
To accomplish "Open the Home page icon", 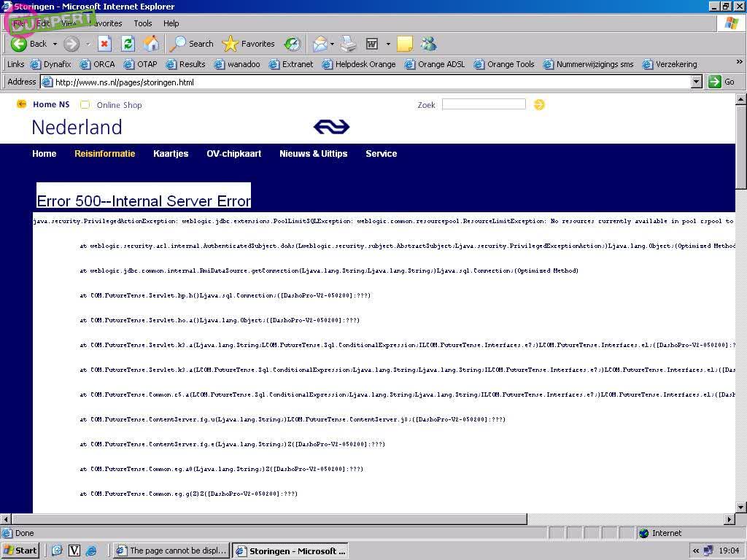I will click(152, 44).
